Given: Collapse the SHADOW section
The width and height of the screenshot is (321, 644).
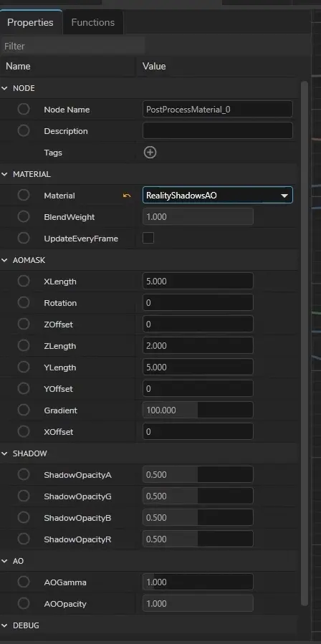Looking at the screenshot, I should click(x=4, y=453).
